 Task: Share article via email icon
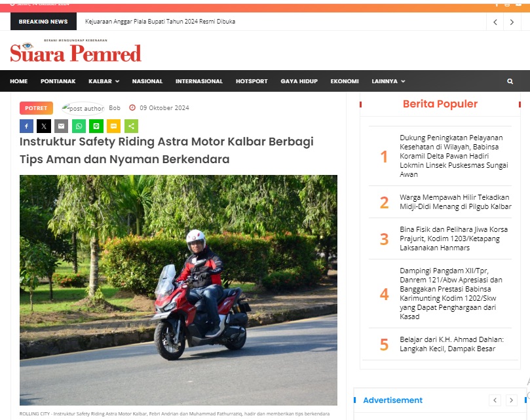tap(61, 126)
